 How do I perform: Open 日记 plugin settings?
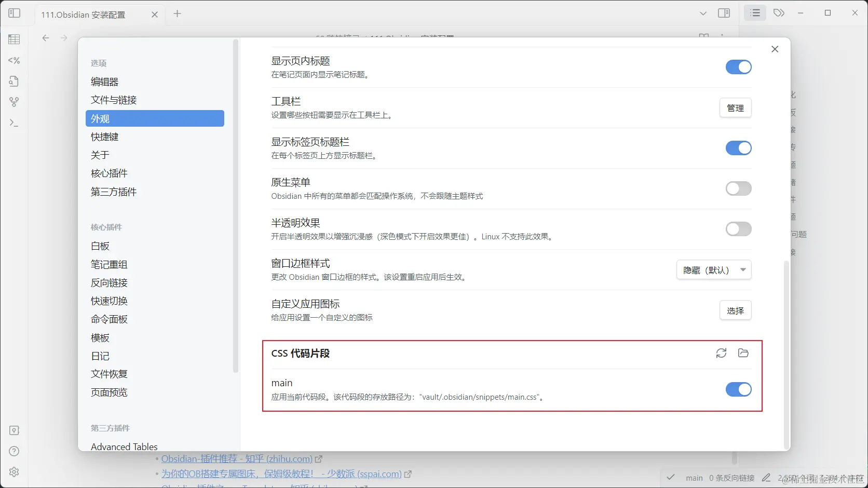[x=155, y=356]
